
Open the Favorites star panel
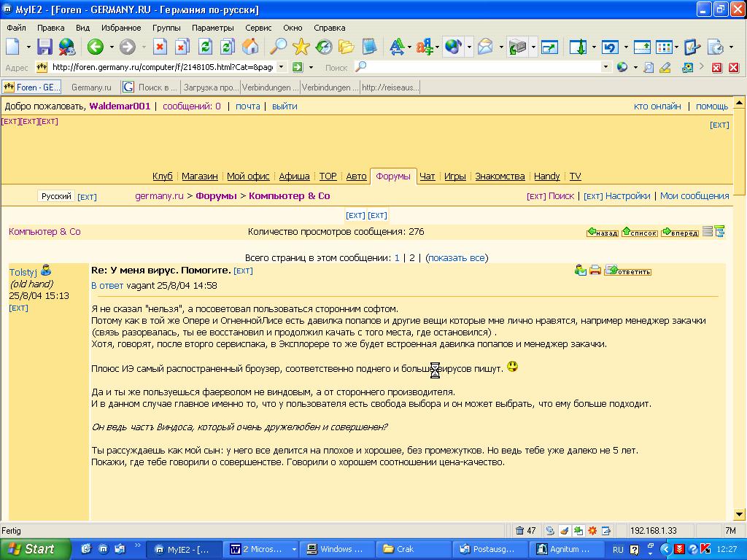coord(301,47)
